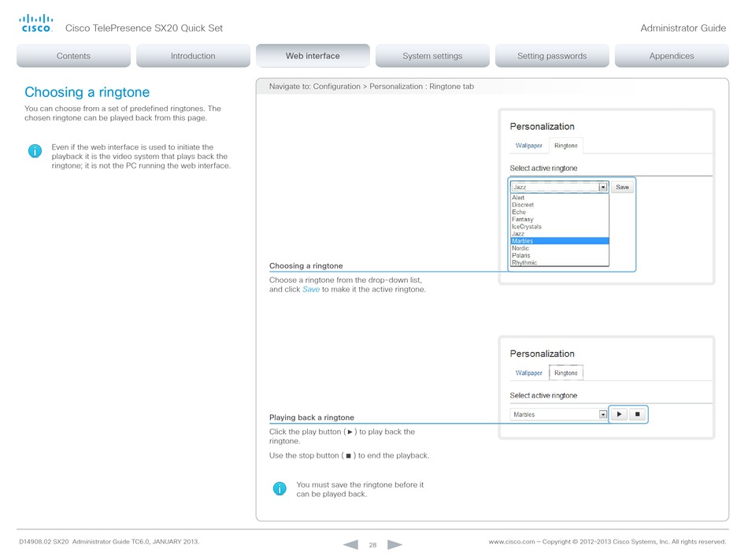Viewport: 748px width, 560px height.
Task: Click Select active ringtone label in upper panel
Action: click(543, 169)
